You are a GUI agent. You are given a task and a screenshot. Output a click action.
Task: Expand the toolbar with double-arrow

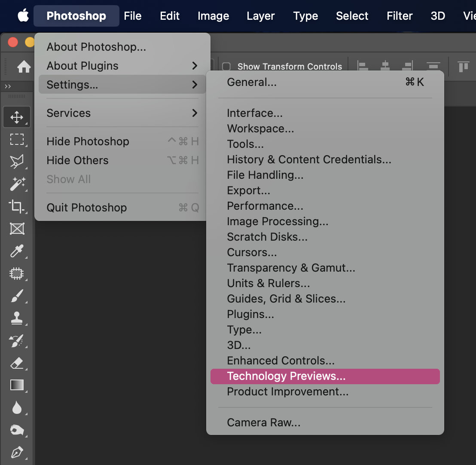point(8,86)
